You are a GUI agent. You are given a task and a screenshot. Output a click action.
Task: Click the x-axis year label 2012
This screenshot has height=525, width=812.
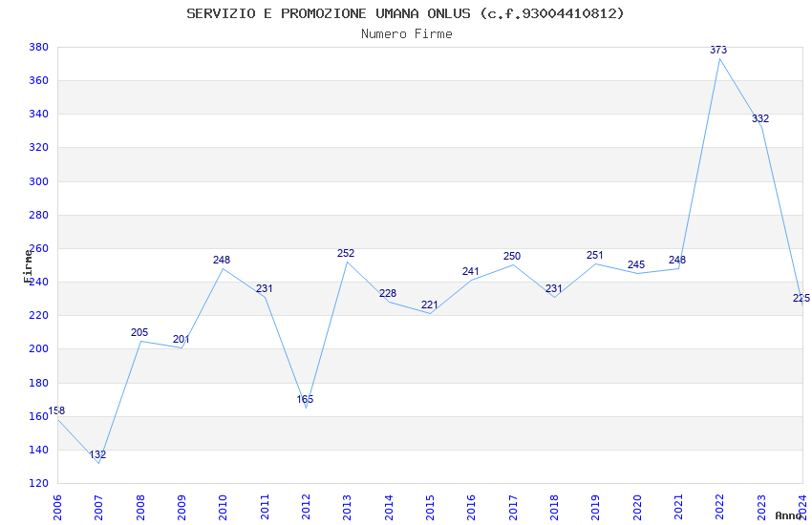pyautogui.click(x=306, y=508)
